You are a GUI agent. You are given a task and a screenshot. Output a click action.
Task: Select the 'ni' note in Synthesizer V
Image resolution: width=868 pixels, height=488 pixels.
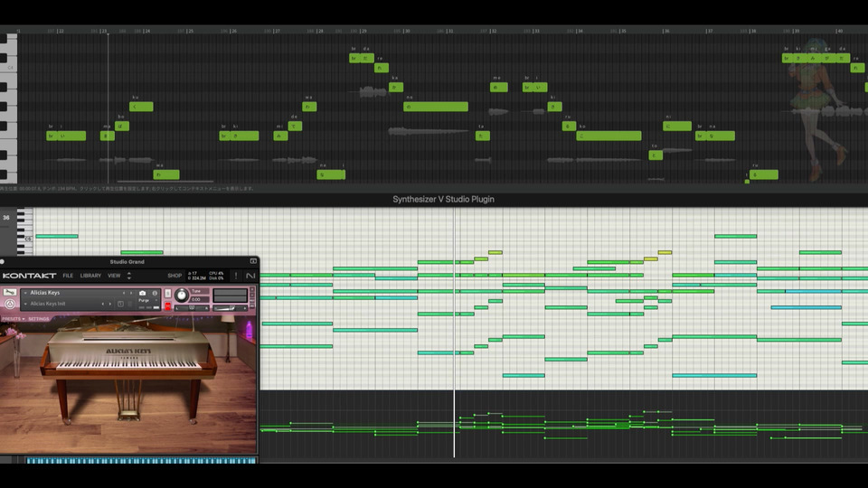(x=677, y=126)
